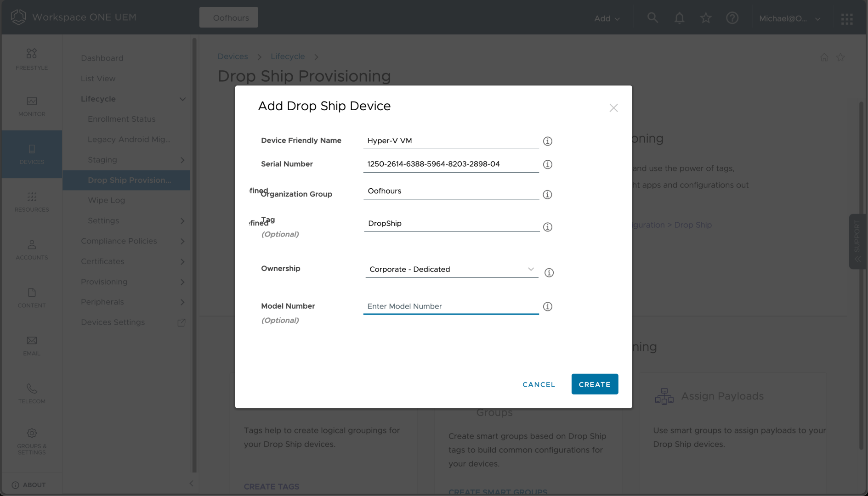868x496 pixels.
Task: Open the help question mark icon
Action: (x=732, y=18)
